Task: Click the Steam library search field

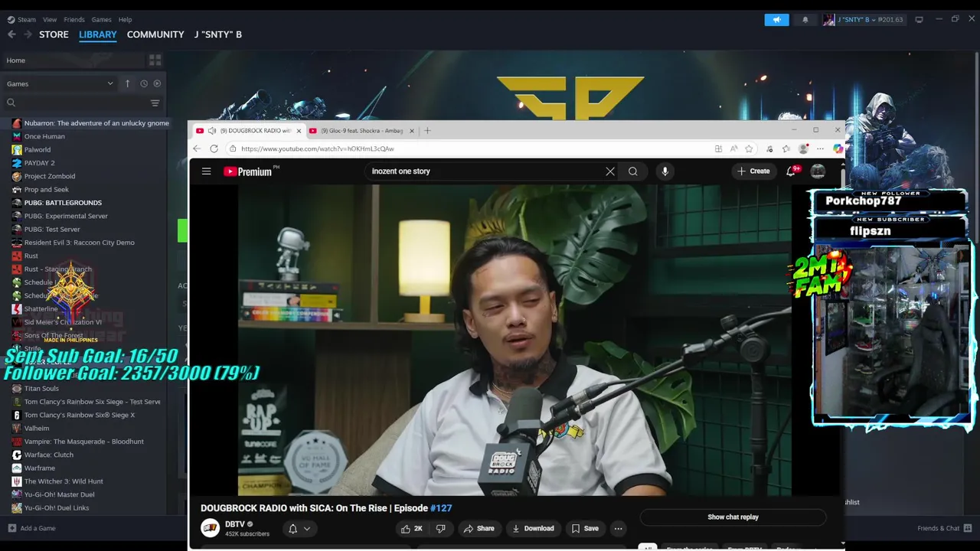Action: pyautogui.click(x=78, y=103)
